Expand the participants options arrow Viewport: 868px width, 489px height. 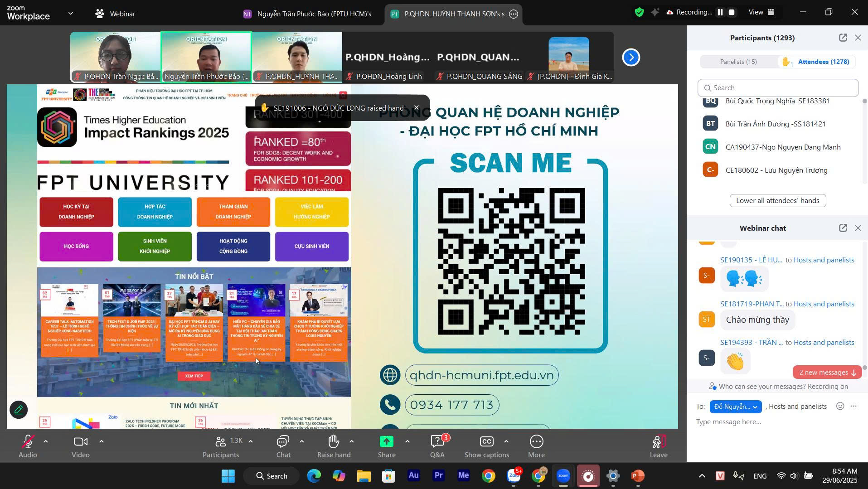tap(251, 441)
